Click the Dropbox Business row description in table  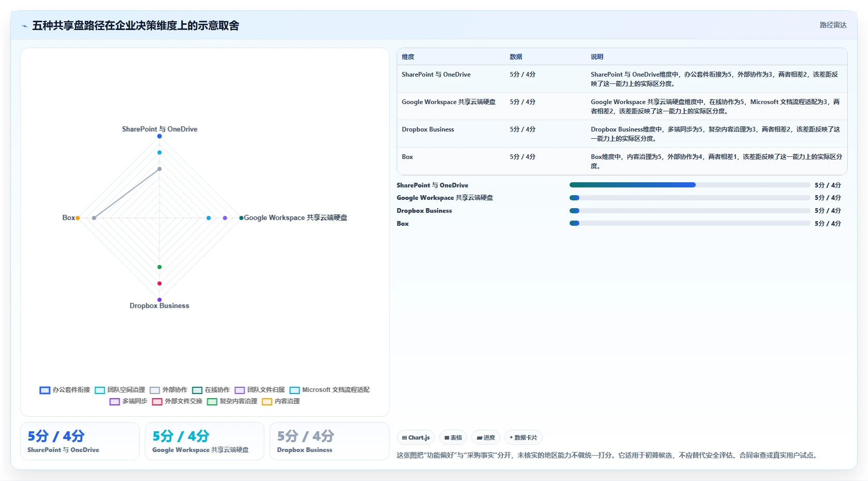pos(715,134)
